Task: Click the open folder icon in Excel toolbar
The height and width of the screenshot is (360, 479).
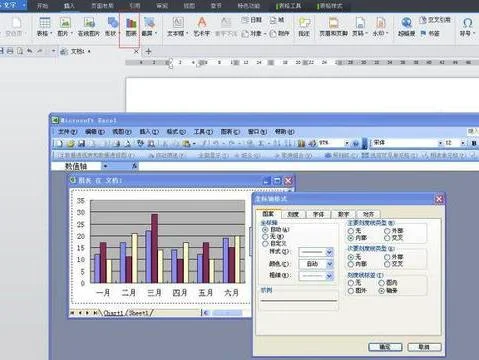Action: tap(70, 143)
